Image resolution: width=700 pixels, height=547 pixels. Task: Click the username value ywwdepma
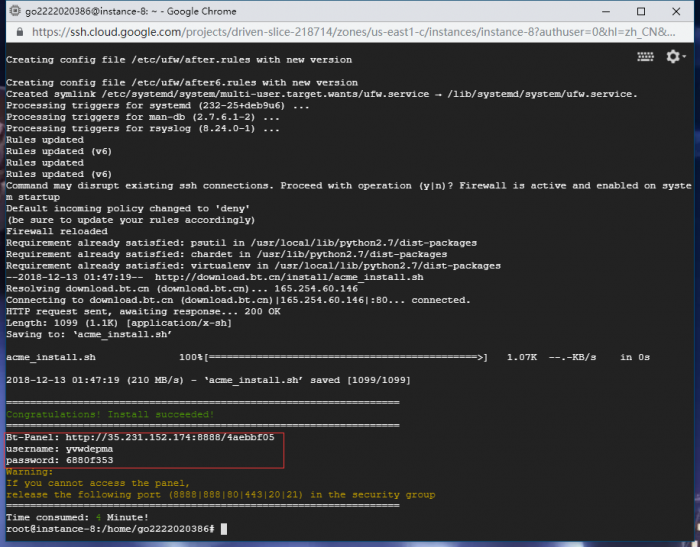point(89,449)
